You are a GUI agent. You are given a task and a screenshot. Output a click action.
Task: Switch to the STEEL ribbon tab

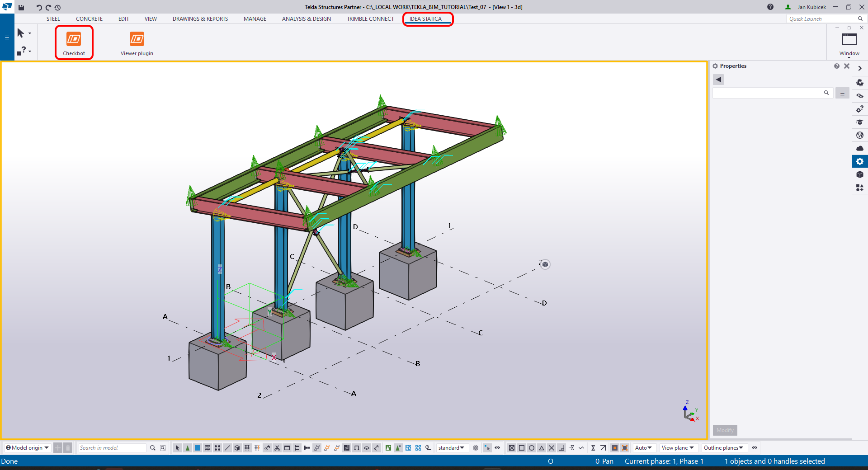point(53,19)
